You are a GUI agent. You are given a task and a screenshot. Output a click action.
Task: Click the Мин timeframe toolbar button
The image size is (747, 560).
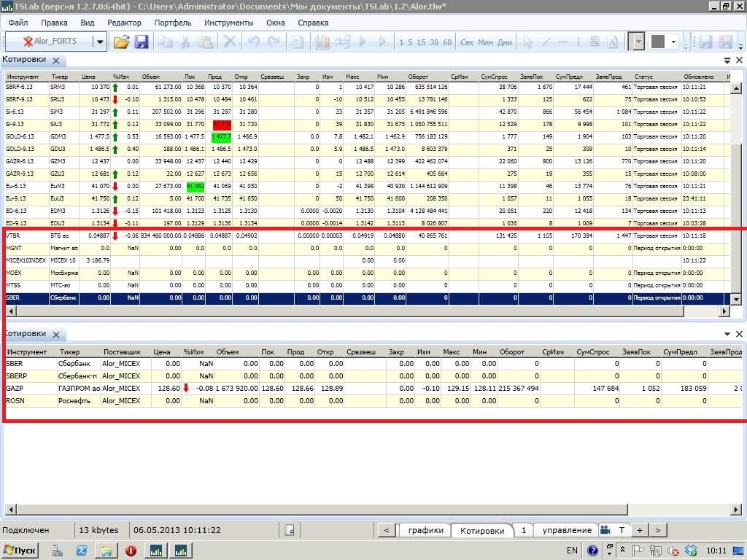[x=486, y=42]
